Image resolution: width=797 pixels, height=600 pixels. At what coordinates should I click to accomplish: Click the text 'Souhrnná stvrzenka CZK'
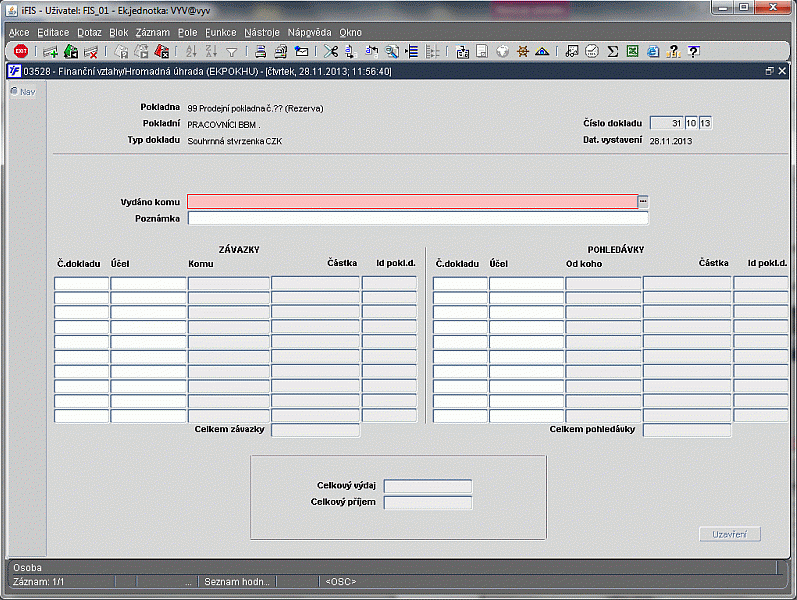(235, 141)
